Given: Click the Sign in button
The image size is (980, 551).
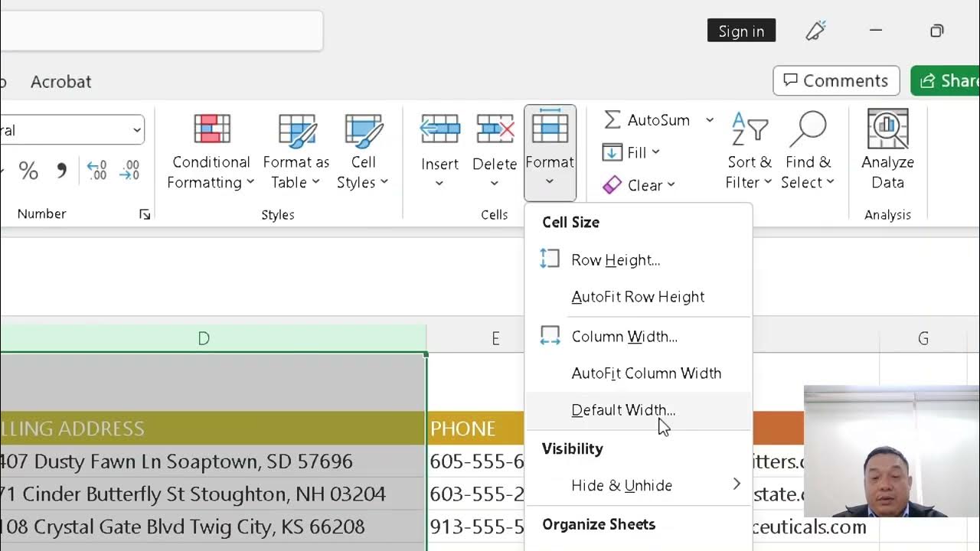Looking at the screenshot, I should coord(741,31).
